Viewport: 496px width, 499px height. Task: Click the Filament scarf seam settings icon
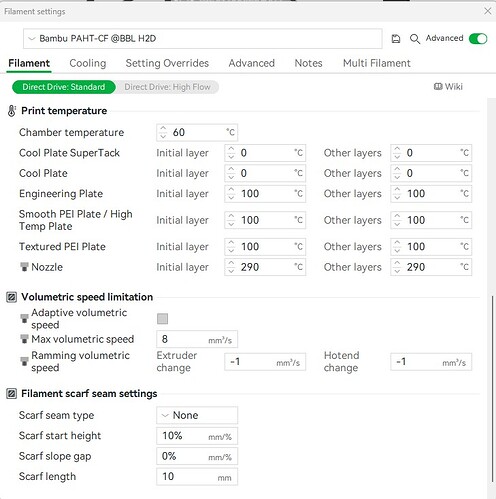[x=12, y=394]
